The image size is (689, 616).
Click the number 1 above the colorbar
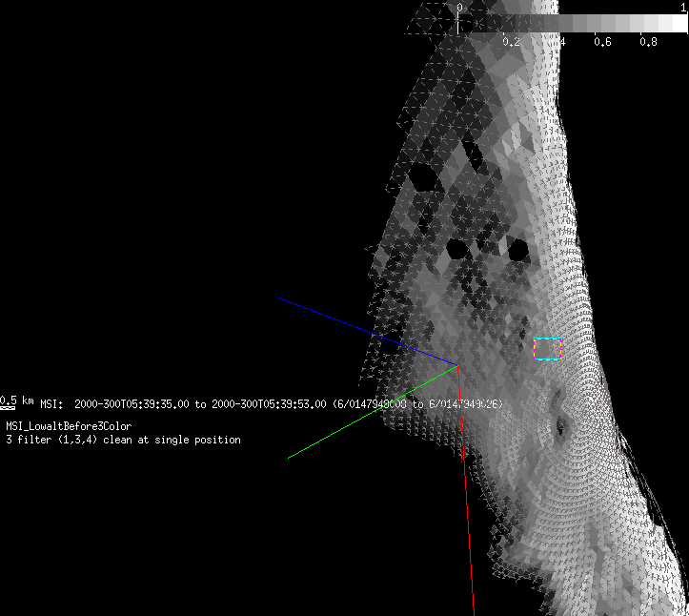(x=683, y=7)
